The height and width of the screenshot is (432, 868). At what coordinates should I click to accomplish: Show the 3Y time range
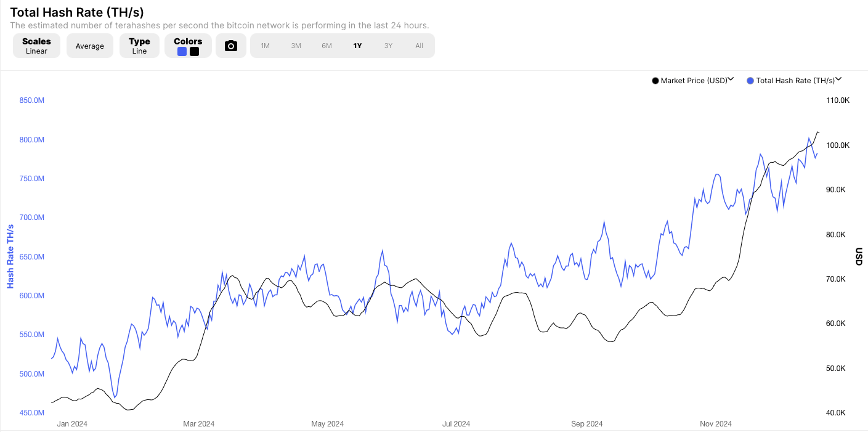pos(389,46)
